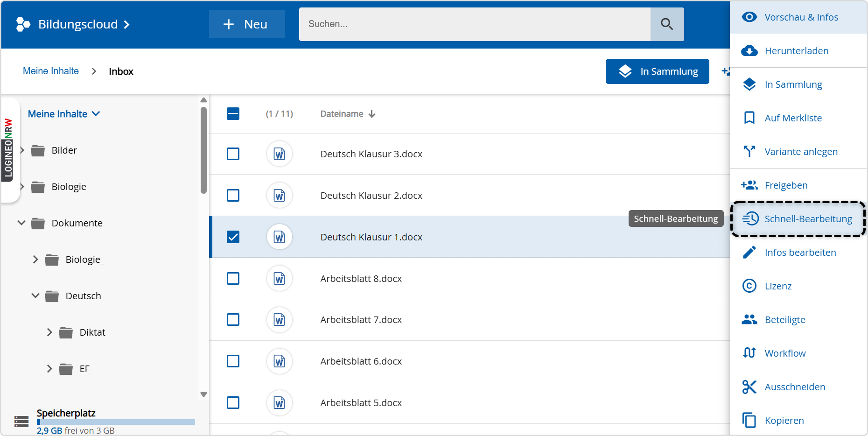The image size is (868, 436).
Task: Click the Neu button
Action: pos(247,24)
